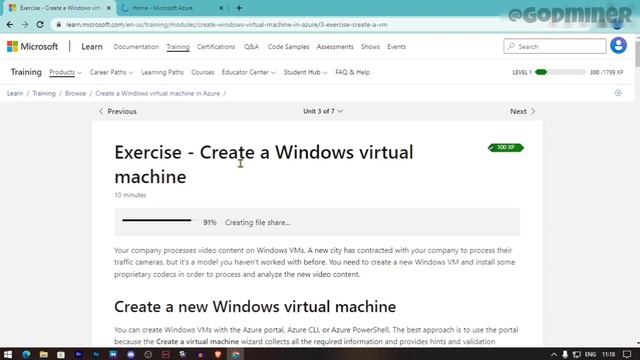Open the Shows menu item
The height and width of the screenshot is (360, 640).
(370, 47)
